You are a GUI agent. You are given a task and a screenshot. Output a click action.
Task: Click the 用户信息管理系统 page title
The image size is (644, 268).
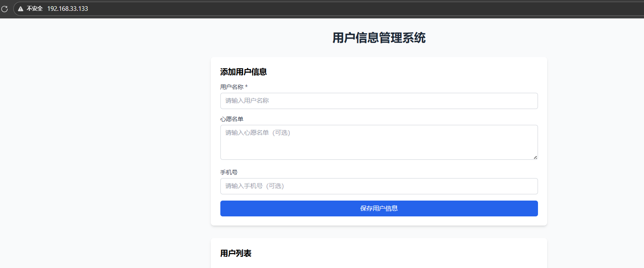point(379,38)
